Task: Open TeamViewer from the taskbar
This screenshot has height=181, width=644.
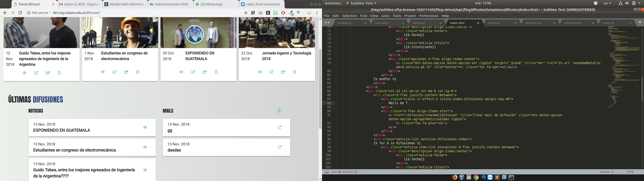Action: click(x=490, y=177)
